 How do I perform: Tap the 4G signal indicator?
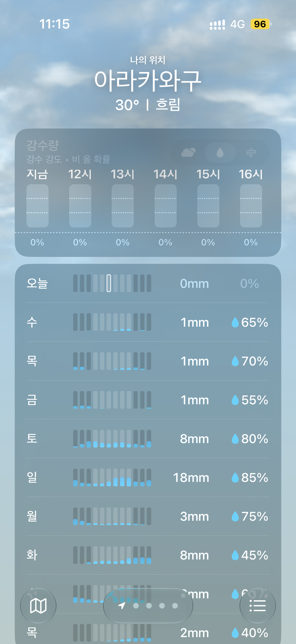(237, 24)
